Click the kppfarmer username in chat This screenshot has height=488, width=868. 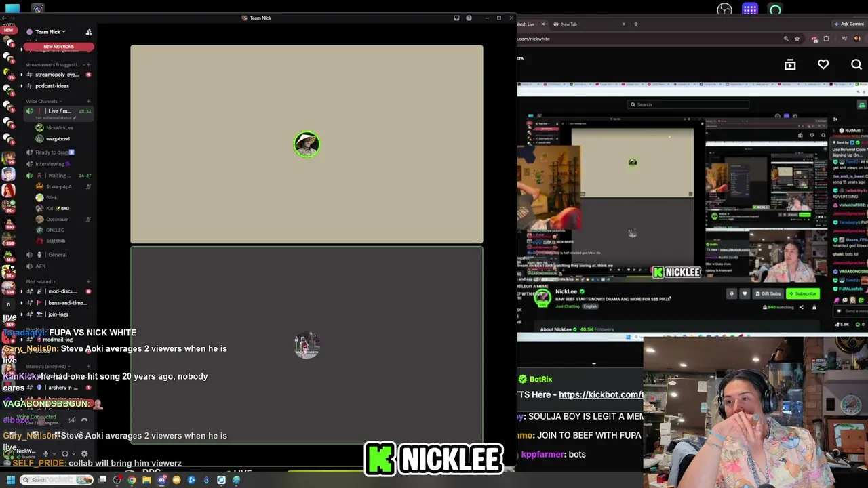coord(542,455)
